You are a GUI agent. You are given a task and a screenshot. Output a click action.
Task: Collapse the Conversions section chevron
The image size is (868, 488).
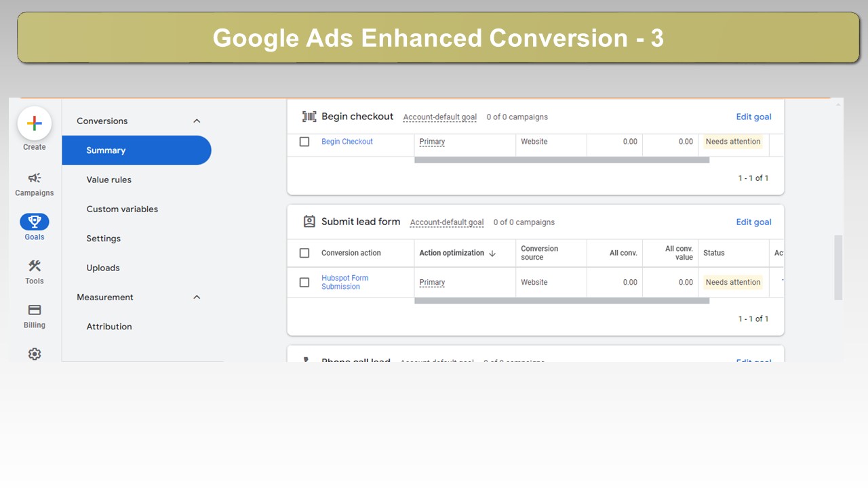point(197,121)
